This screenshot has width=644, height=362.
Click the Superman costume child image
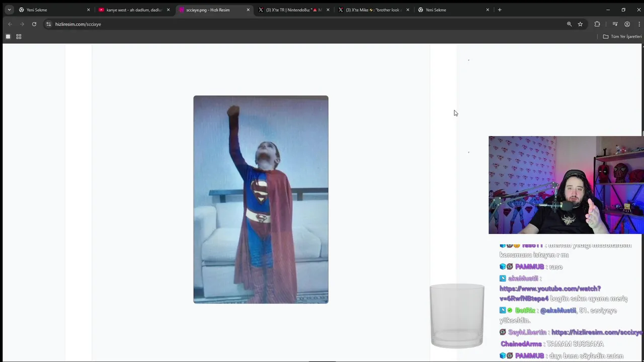pos(261,200)
